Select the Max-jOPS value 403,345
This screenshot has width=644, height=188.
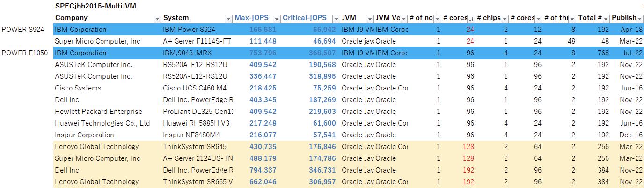[x=263, y=100]
